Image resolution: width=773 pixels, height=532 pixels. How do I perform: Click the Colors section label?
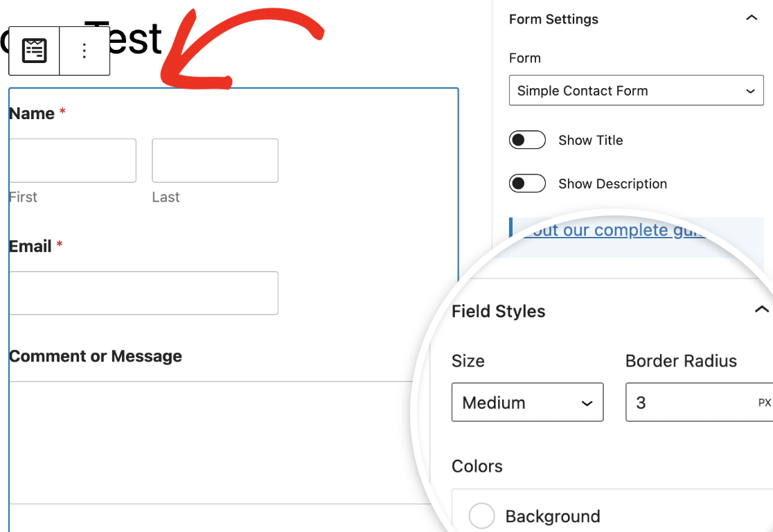pos(477,466)
